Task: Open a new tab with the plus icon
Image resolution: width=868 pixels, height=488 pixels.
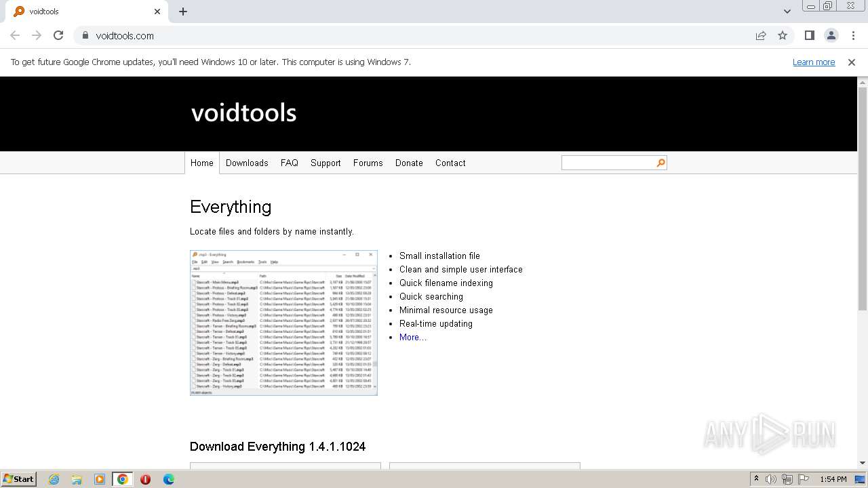Action: click(x=183, y=12)
